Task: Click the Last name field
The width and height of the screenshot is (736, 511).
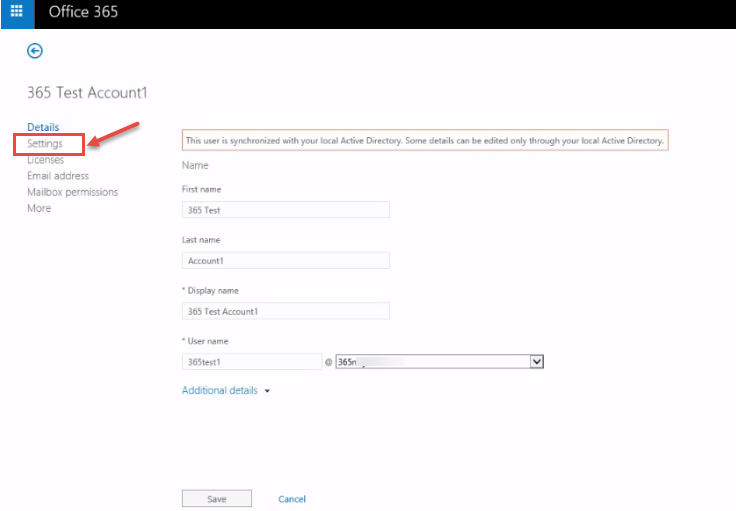Action: [x=285, y=260]
